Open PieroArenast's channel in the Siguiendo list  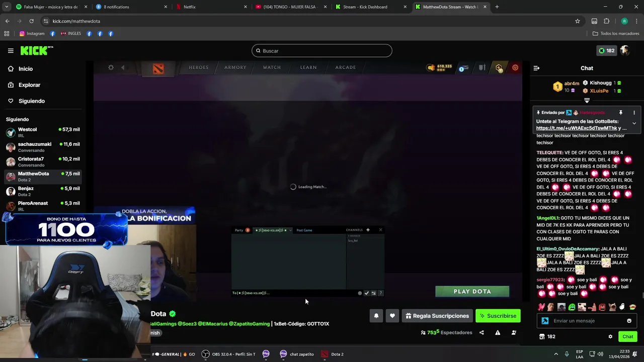point(43,206)
